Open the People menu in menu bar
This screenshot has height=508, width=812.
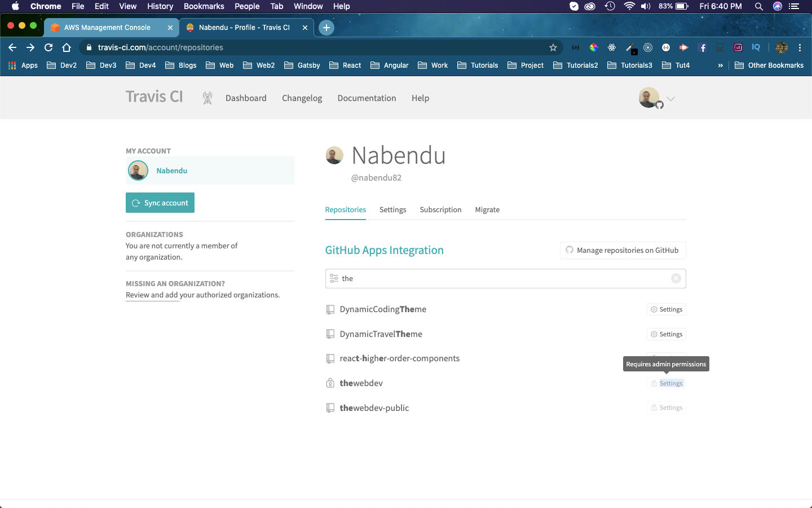point(247,6)
